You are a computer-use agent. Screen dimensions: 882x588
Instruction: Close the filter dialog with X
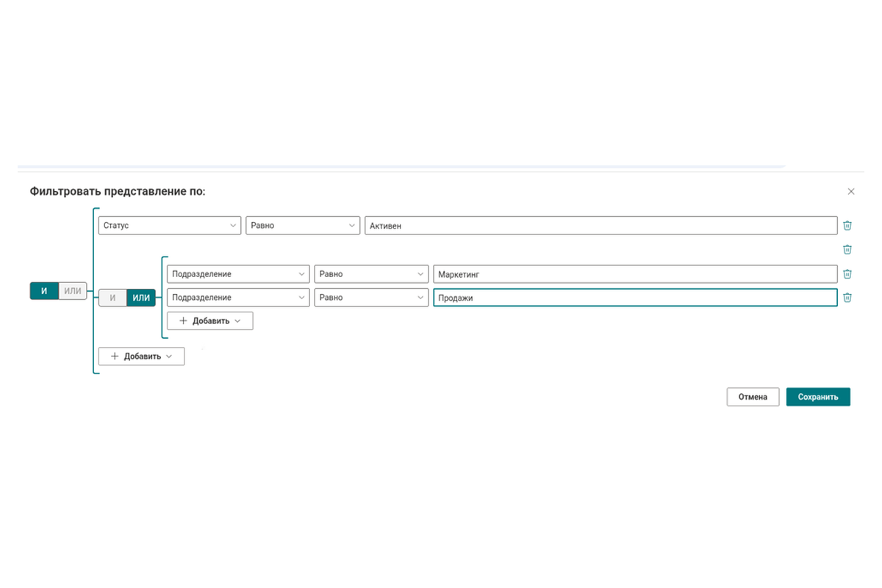click(851, 192)
